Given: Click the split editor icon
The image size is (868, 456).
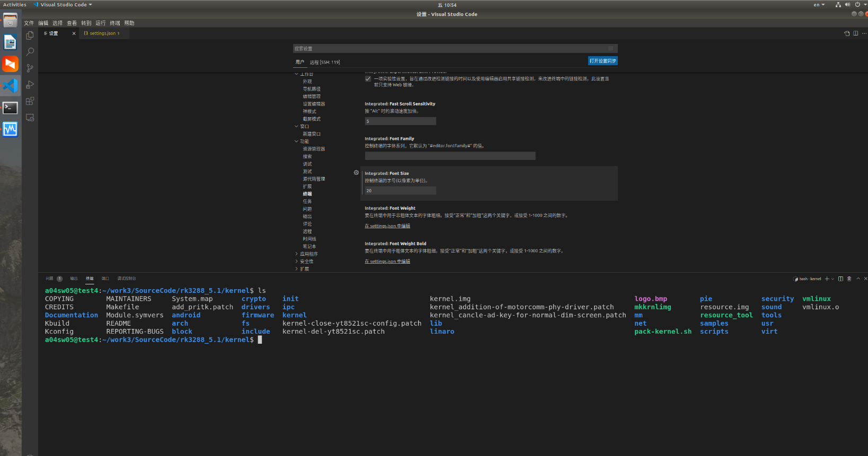Looking at the screenshot, I should (855, 33).
